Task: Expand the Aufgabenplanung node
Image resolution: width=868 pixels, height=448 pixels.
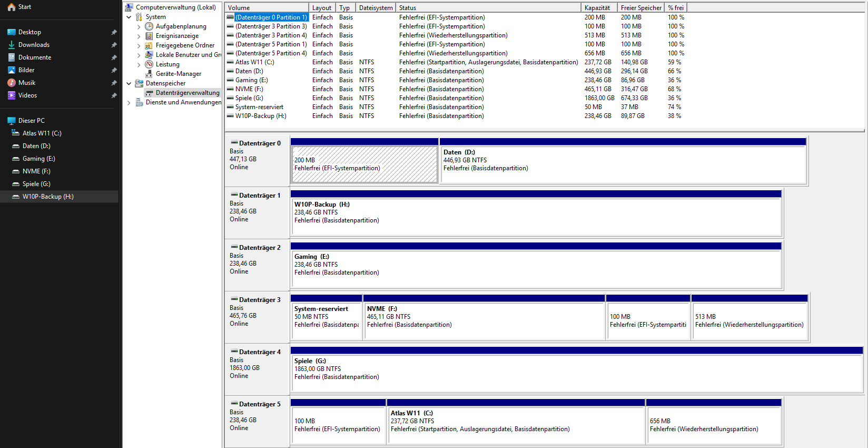Action: [x=139, y=26]
